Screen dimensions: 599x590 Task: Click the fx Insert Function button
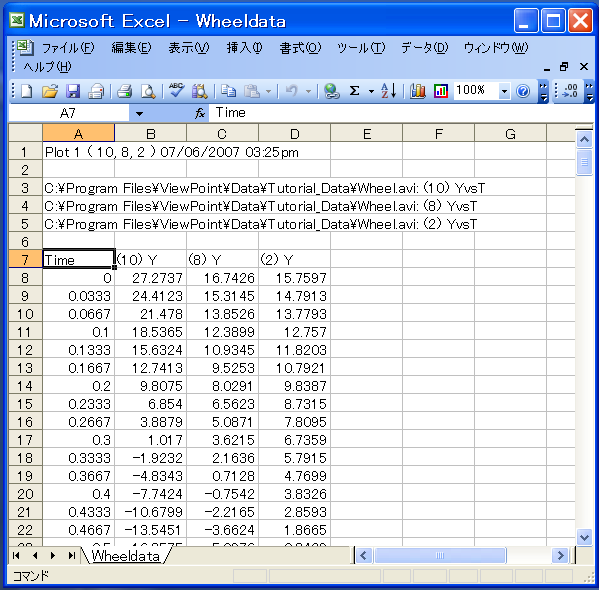[200, 113]
